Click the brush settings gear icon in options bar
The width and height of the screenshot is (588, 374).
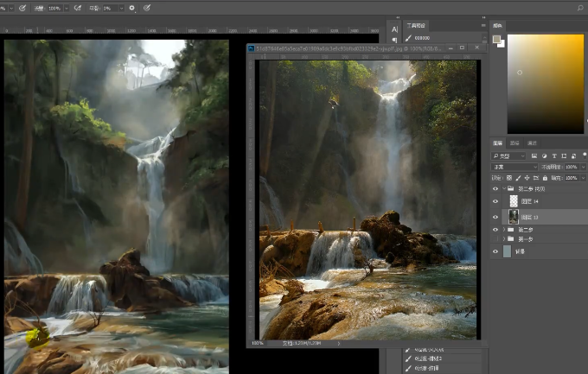coord(131,7)
